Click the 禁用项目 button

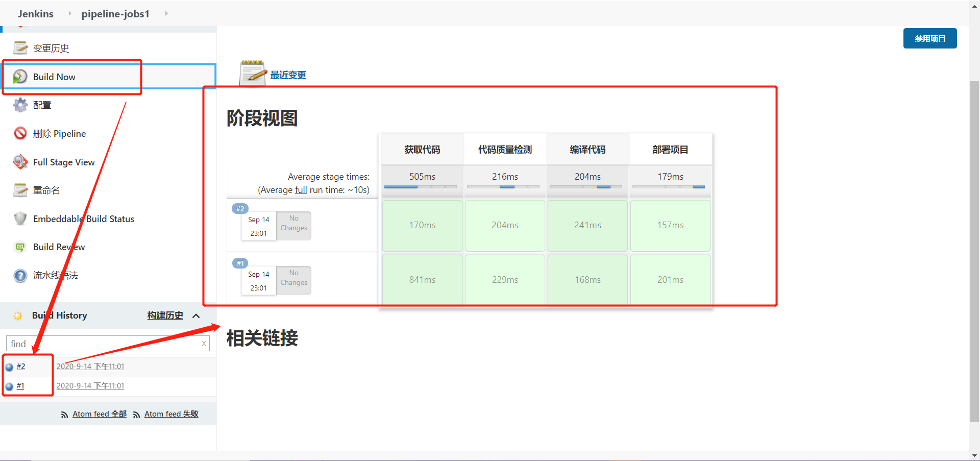pos(930,38)
